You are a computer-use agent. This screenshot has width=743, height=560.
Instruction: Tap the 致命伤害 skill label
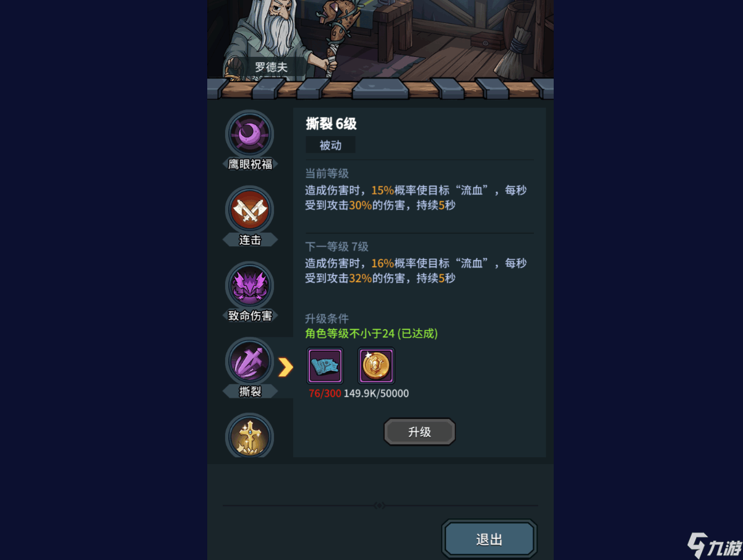click(250, 316)
